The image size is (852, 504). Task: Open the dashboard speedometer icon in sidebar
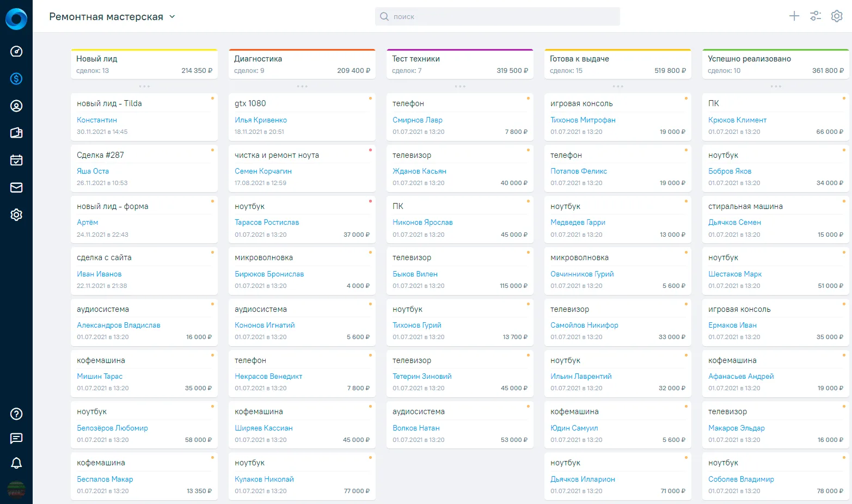16,52
